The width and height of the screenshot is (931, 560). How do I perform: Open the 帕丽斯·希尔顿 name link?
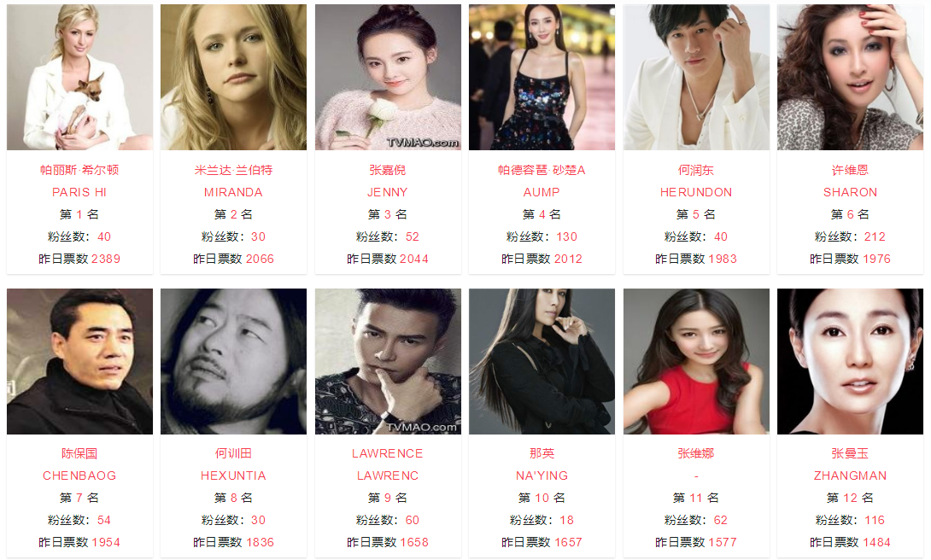point(79,170)
